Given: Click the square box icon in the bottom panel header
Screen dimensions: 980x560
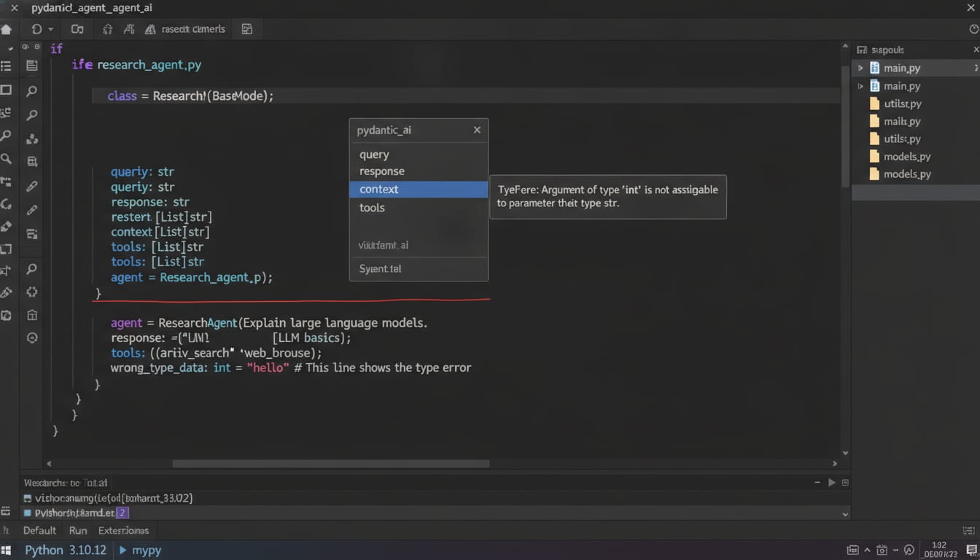Looking at the screenshot, I should tap(845, 483).
